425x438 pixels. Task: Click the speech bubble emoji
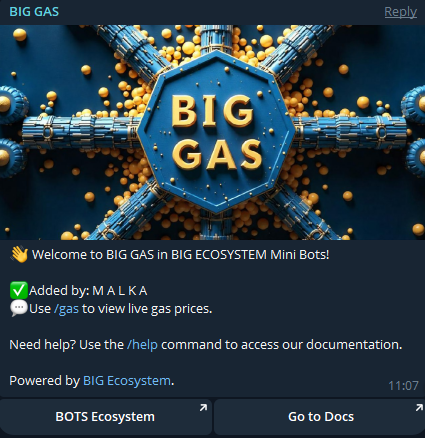click(19, 308)
